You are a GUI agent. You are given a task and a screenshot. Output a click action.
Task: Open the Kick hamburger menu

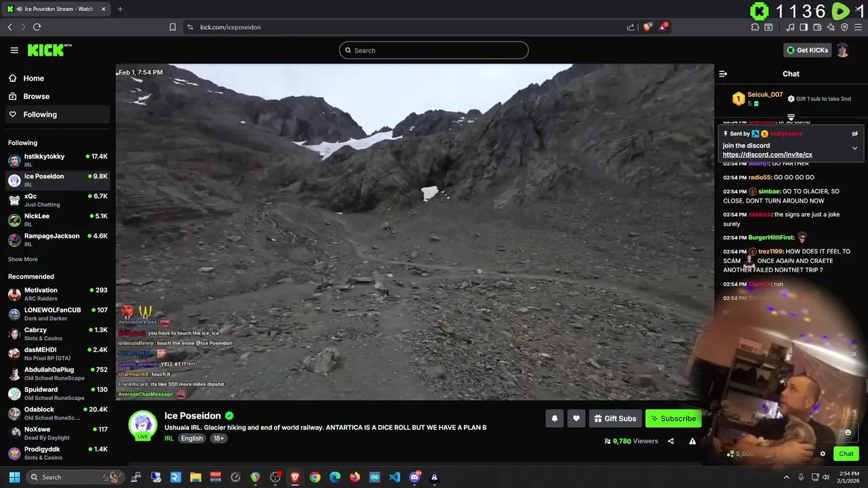point(14,50)
